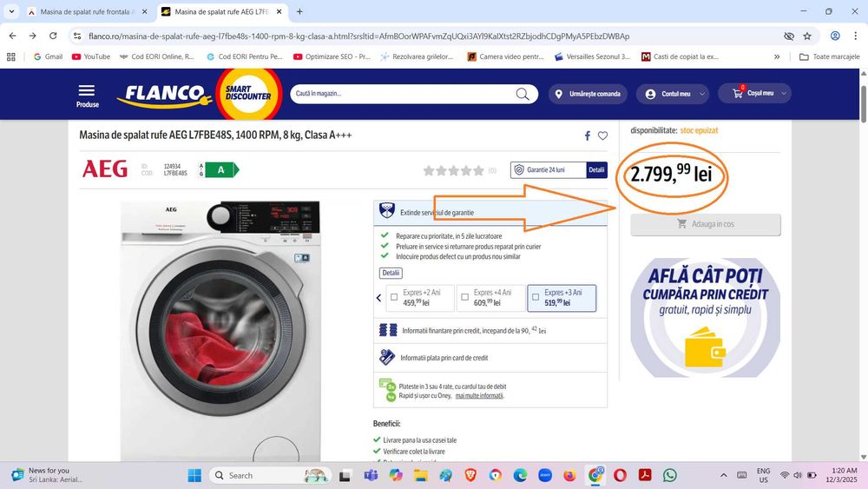868x489 pixels.
Task: Tick the Expres +4 Ani warranty checkbox
Action: tap(465, 297)
